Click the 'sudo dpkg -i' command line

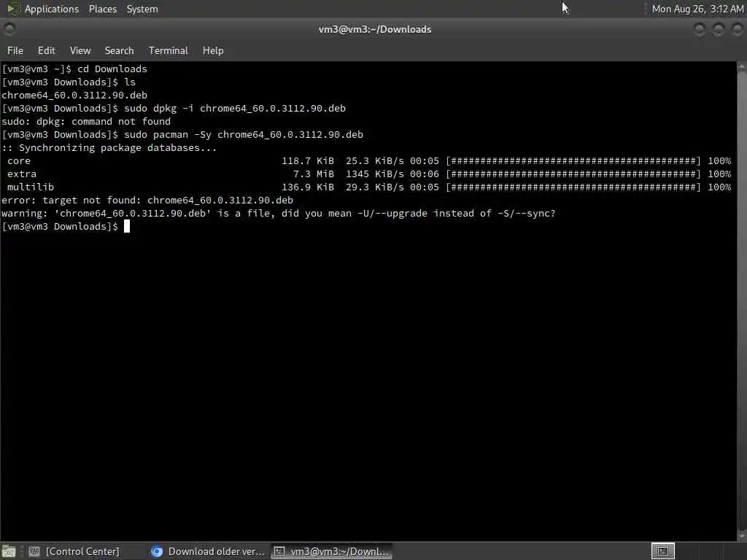(x=174, y=109)
